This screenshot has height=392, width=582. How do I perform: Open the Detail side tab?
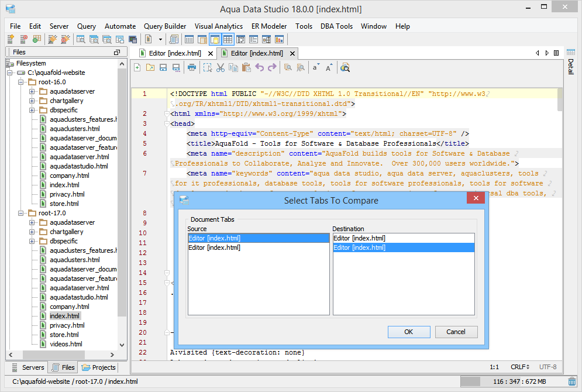click(571, 62)
